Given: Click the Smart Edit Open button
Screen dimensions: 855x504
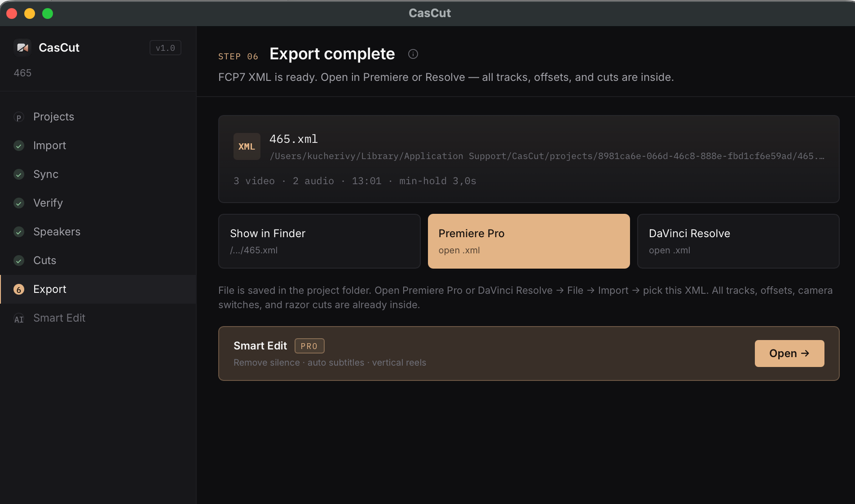Looking at the screenshot, I should (789, 353).
